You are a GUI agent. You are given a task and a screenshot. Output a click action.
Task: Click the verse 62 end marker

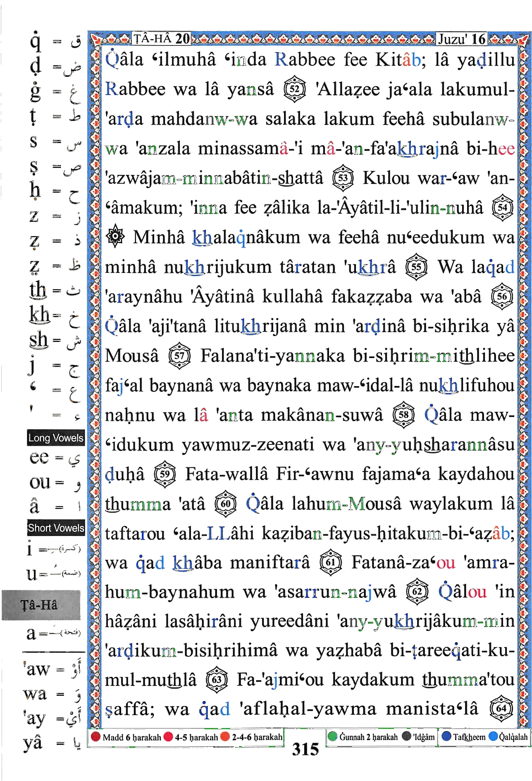pos(417,592)
